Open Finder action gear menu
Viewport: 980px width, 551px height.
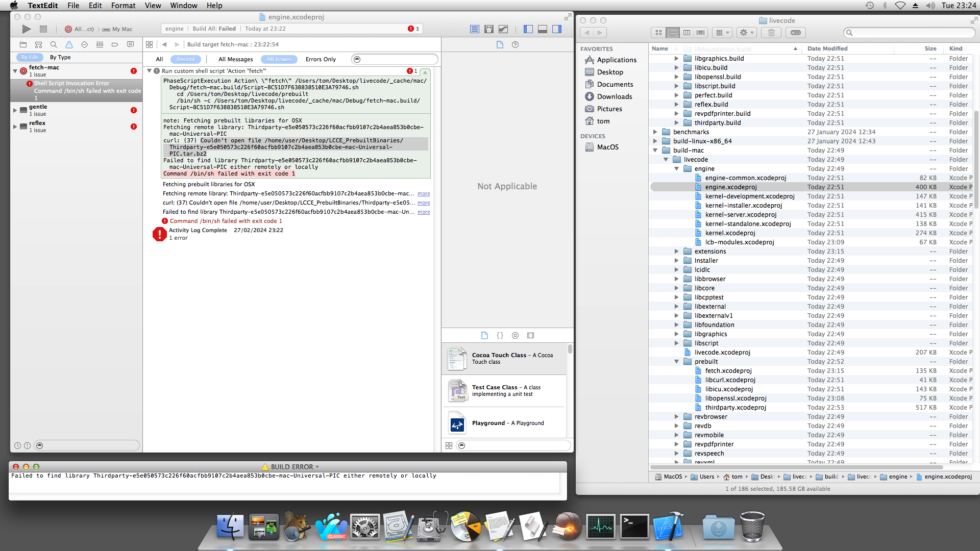[746, 33]
